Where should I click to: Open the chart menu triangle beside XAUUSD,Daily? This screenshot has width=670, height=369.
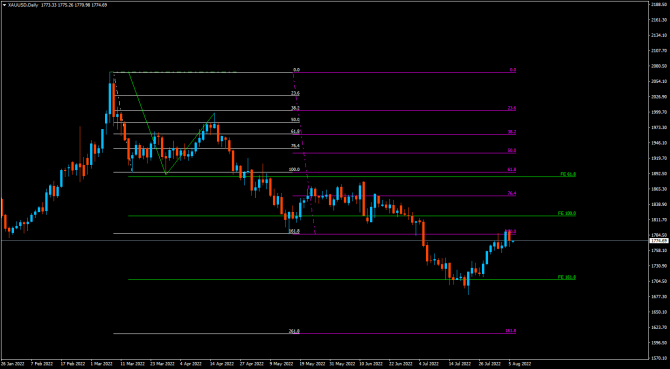(4, 5)
